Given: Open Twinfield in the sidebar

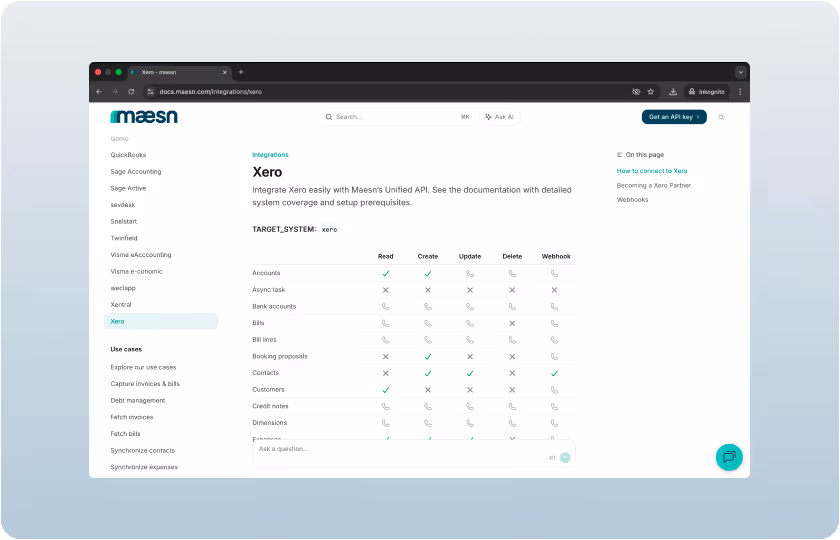Looking at the screenshot, I should point(124,238).
